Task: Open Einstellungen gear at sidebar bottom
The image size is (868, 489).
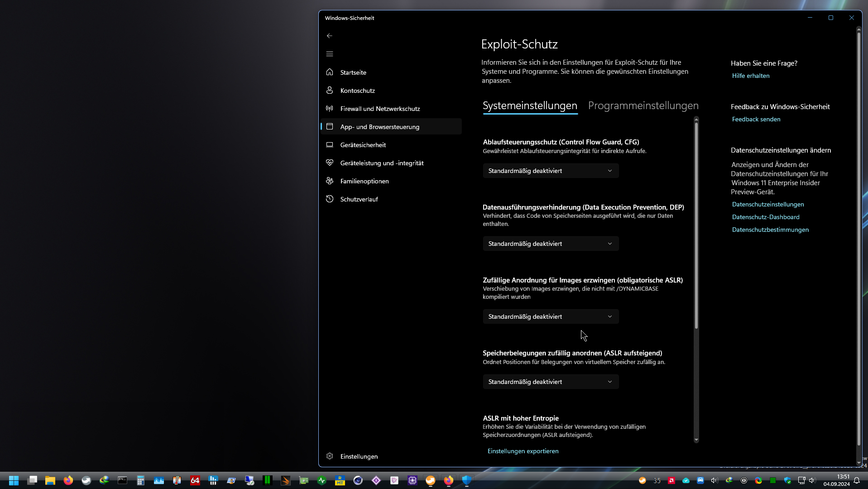Action: [391, 456]
